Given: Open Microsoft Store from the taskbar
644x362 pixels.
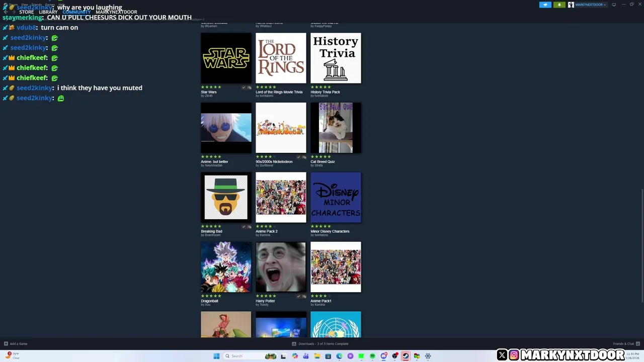Looking at the screenshot, I should tap(328, 356).
